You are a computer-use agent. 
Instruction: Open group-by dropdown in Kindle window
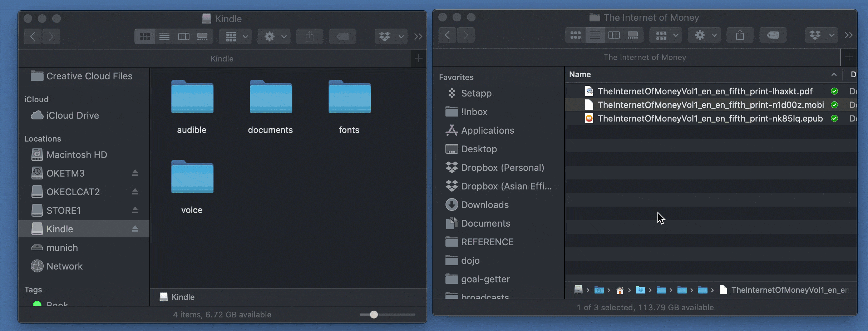tap(236, 36)
